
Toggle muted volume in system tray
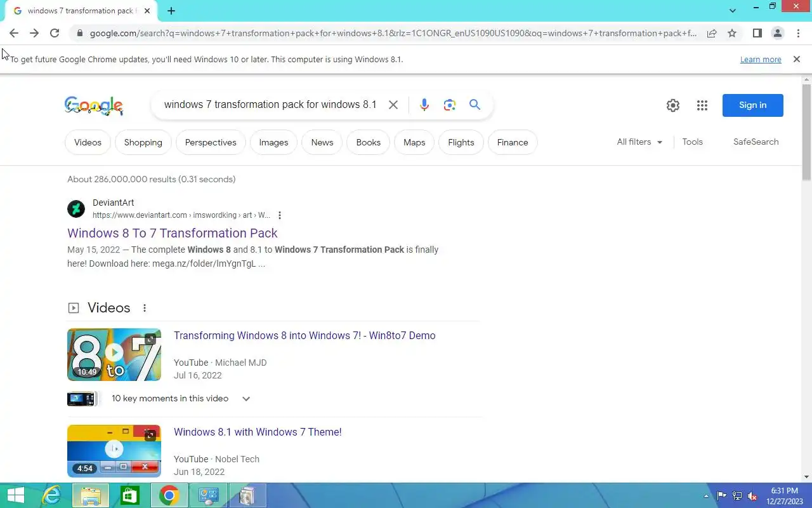[x=752, y=496]
